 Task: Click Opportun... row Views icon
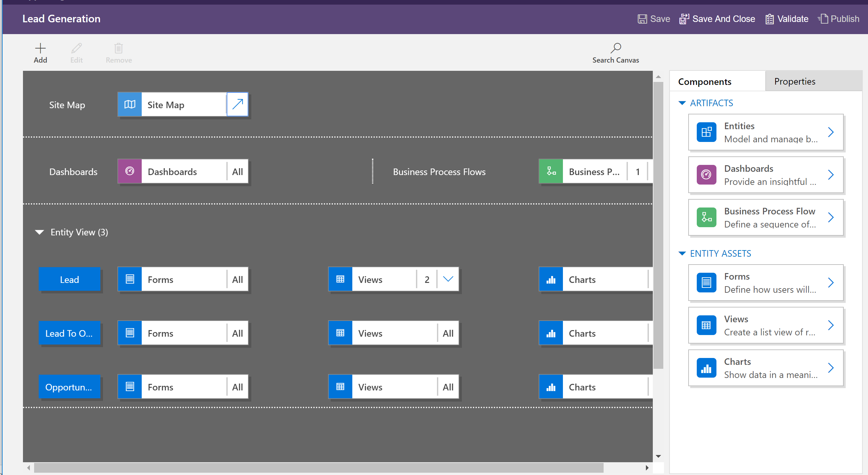click(340, 387)
